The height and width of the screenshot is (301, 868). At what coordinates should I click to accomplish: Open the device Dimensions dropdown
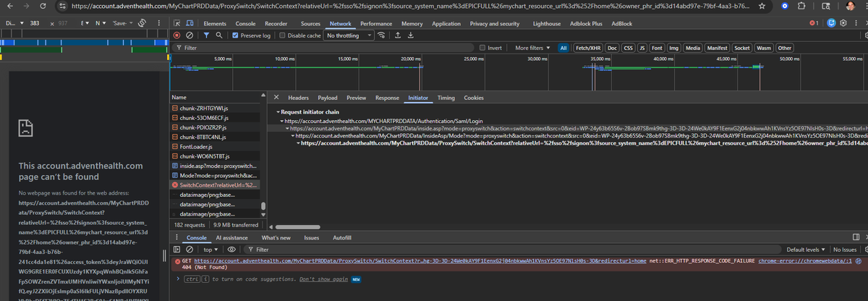click(13, 23)
